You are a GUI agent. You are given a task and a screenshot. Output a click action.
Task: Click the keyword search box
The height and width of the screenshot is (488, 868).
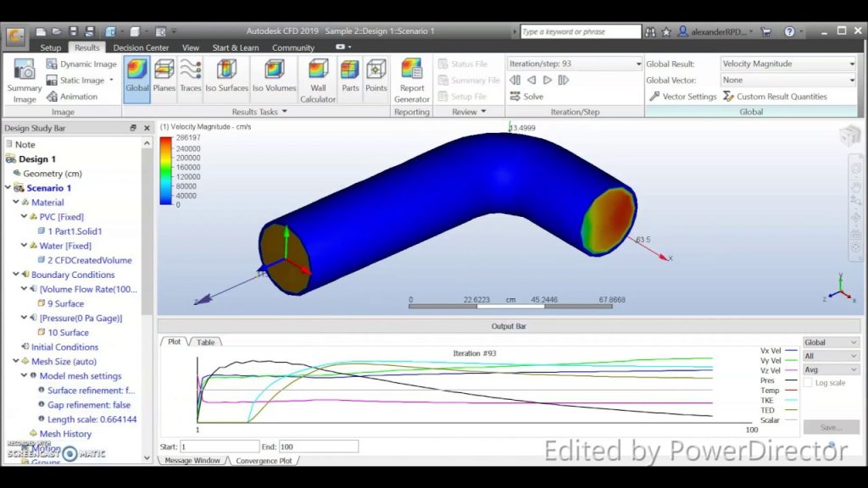(x=580, y=31)
